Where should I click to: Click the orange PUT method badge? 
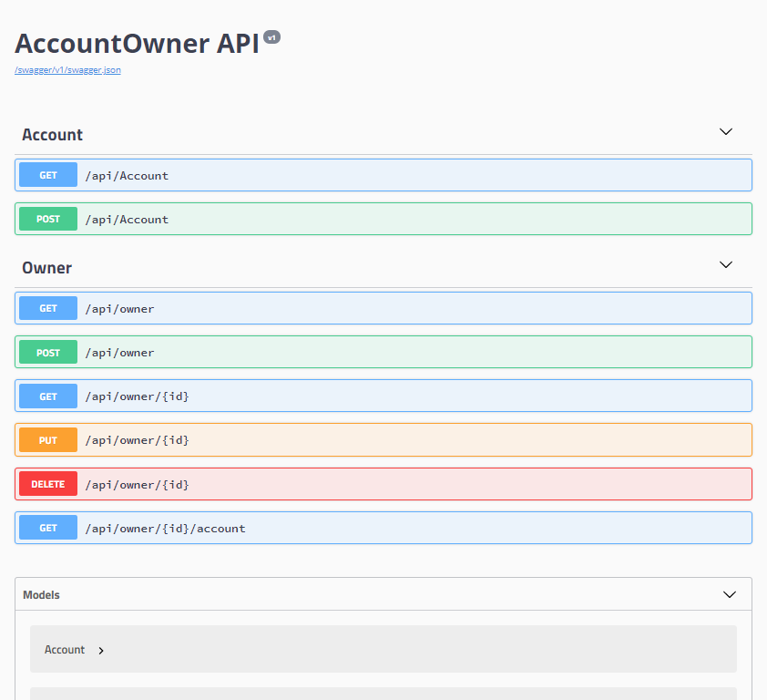pyautogui.click(x=48, y=440)
